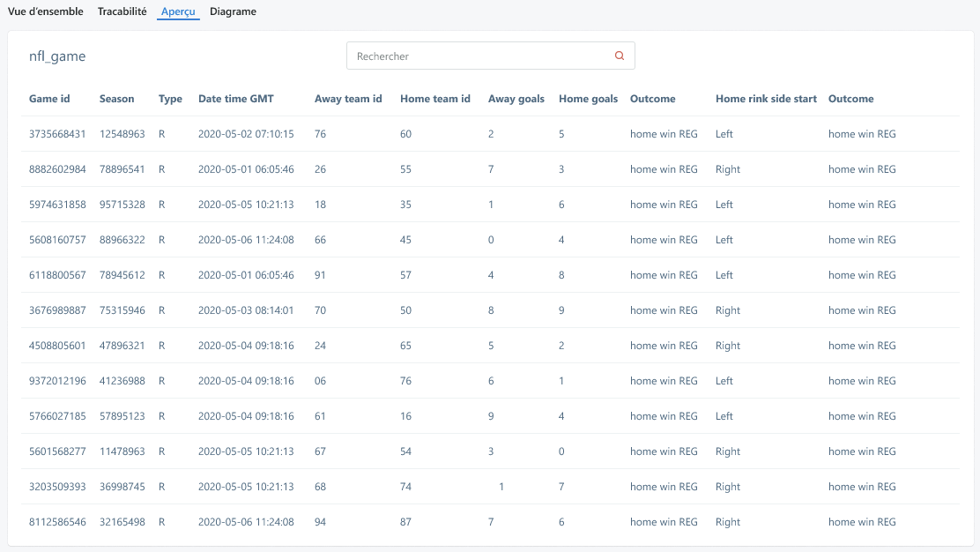This screenshot has width=980, height=552.
Task: Click the nfl_game table title
Action: coord(57,56)
